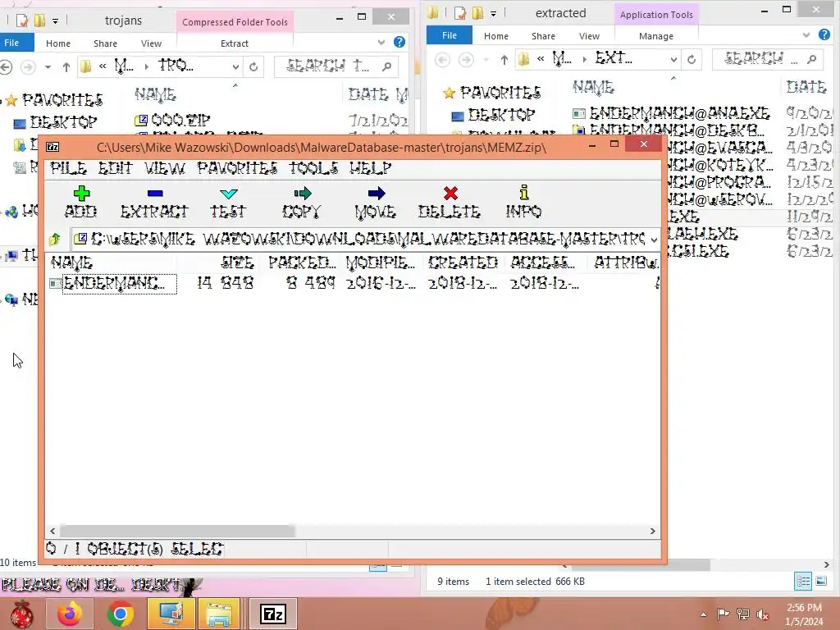Open Info for the 7-Zip archive
The height and width of the screenshot is (630, 840).
(x=523, y=202)
